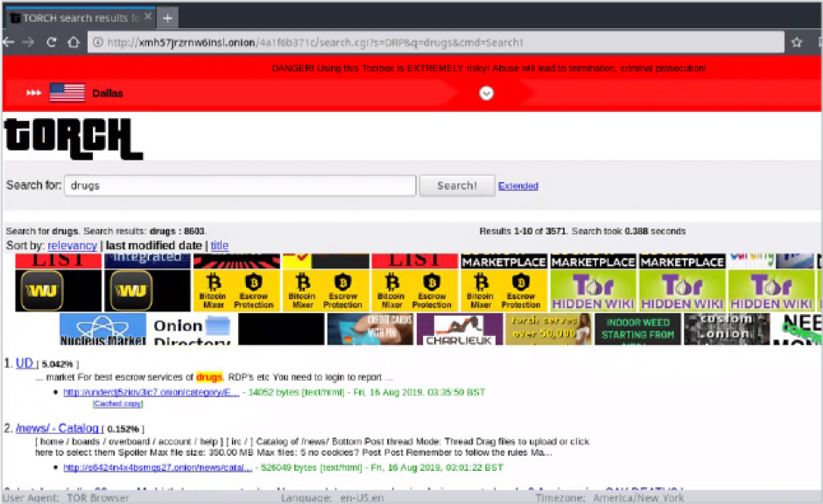Reload the current page

pos(52,42)
